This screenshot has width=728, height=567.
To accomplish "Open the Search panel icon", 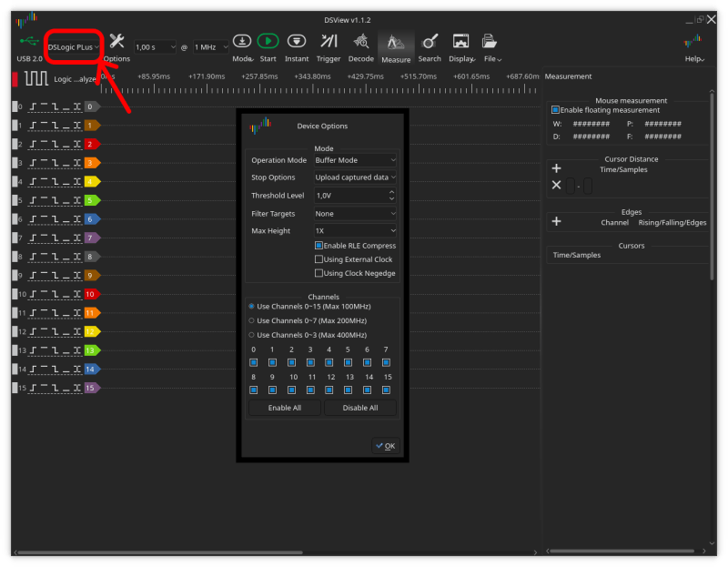I will [429, 40].
